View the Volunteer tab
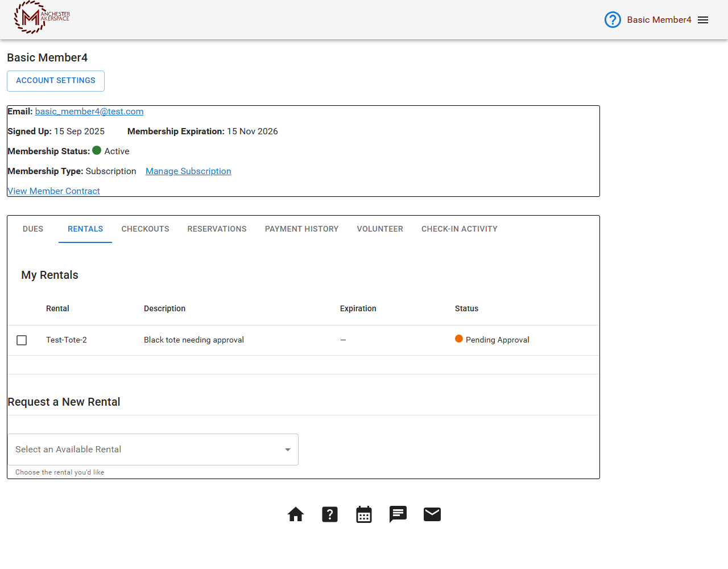 tap(380, 229)
